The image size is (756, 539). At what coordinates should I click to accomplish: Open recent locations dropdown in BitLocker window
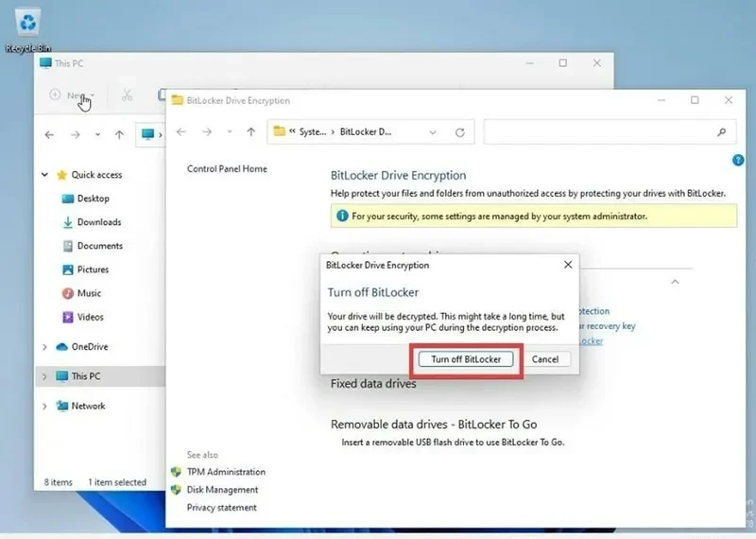(230, 131)
